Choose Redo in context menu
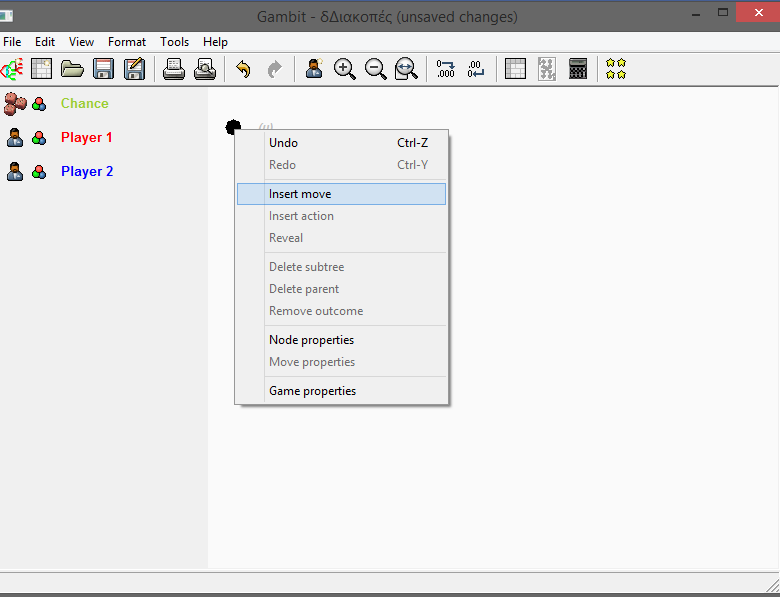 (341, 165)
